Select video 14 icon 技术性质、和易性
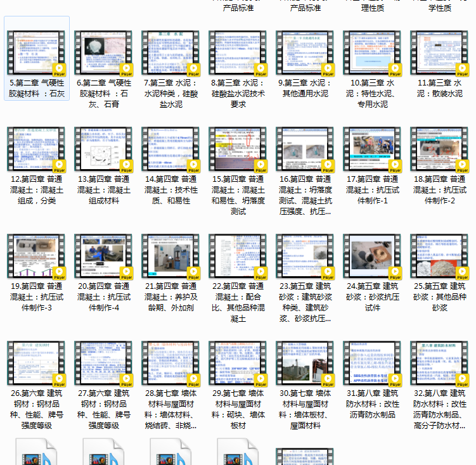This screenshot has width=476, height=465. tap(170, 149)
